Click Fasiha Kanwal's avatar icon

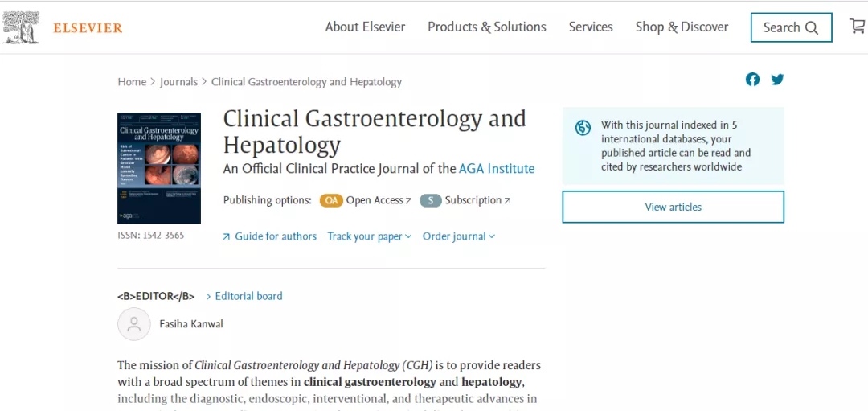134,324
